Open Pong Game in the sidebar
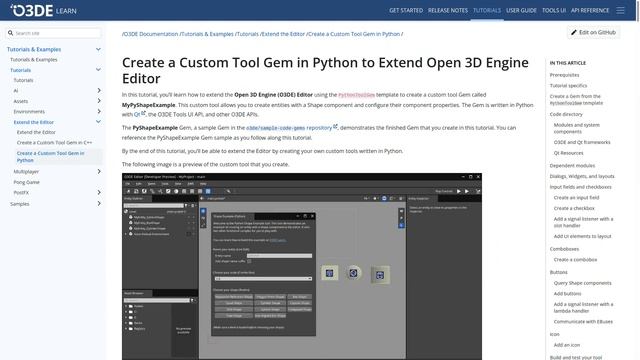Viewport: 640px width, 360px height. pos(27,182)
